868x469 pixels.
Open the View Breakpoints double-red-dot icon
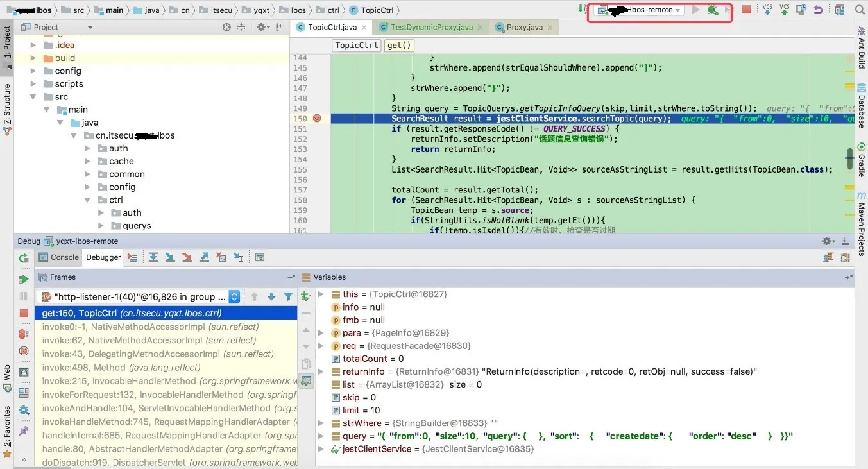24,334
